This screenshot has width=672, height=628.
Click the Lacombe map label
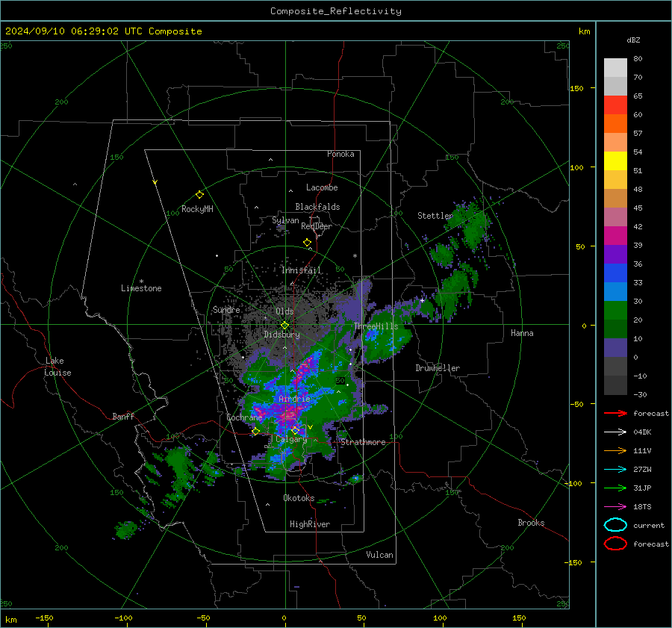tap(322, 187)
